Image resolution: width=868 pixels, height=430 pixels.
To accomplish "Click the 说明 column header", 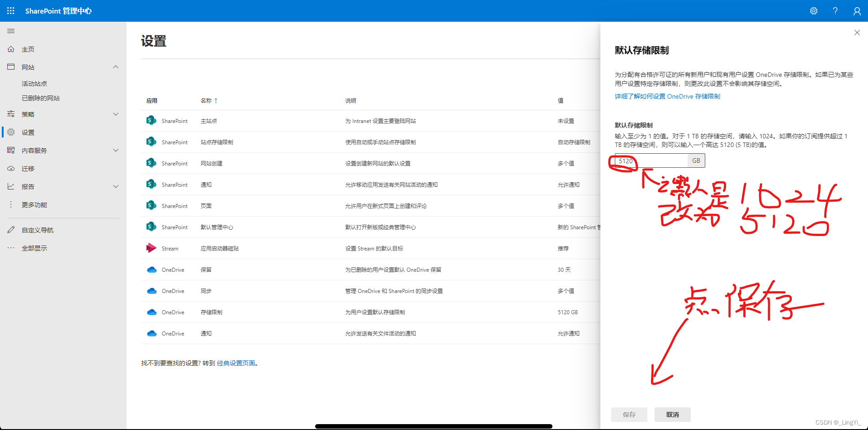I will pos(351,100).
